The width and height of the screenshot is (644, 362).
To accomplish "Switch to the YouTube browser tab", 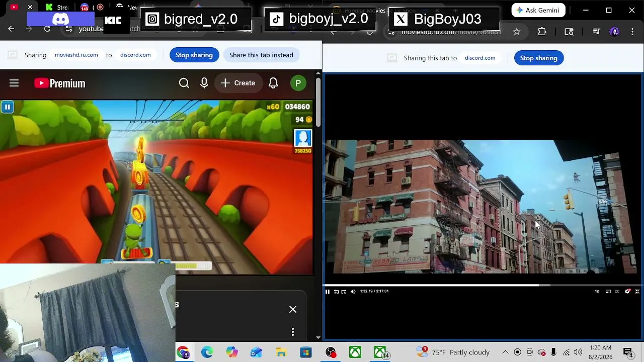I will [x=14, y=7].
